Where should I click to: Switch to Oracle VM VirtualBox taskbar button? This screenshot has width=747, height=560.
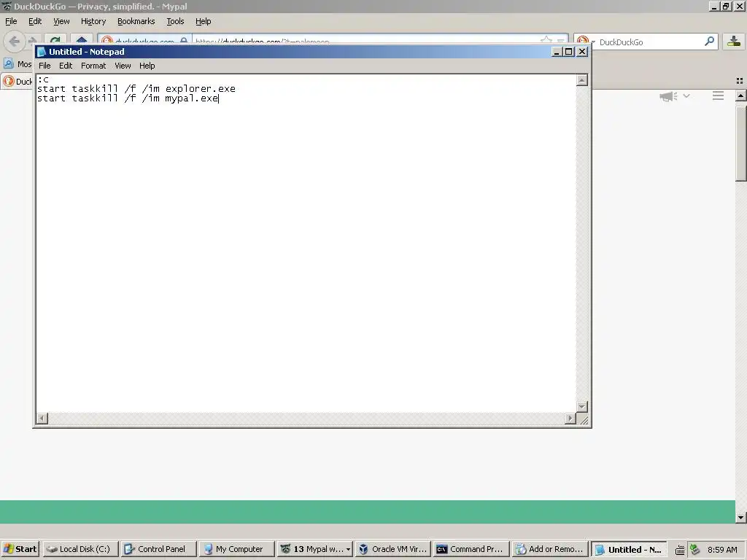[x=393, y=549]
